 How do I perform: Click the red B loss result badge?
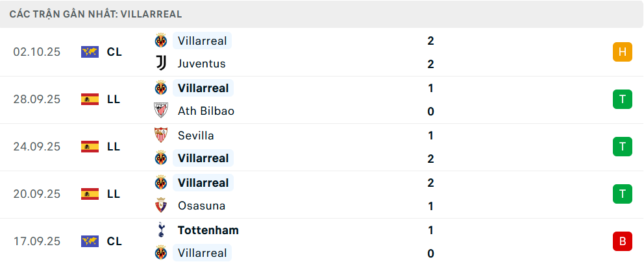pyautogui.click(x=622, y=241)
